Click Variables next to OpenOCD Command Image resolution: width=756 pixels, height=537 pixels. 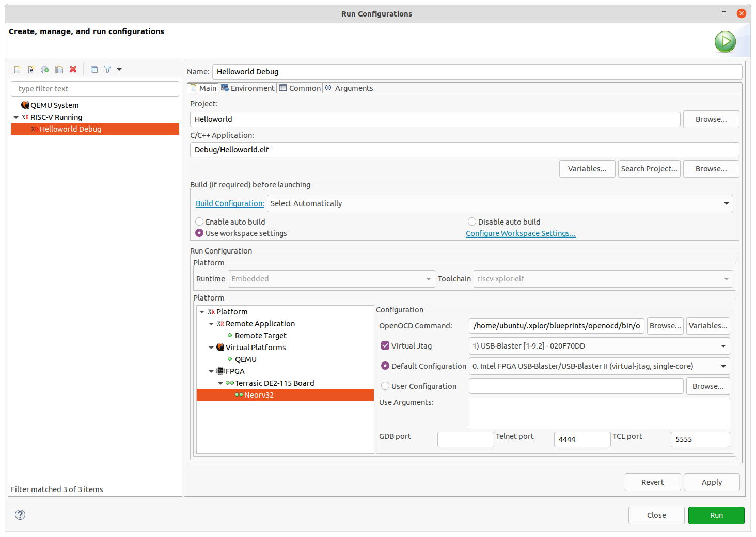coord(708,326)
